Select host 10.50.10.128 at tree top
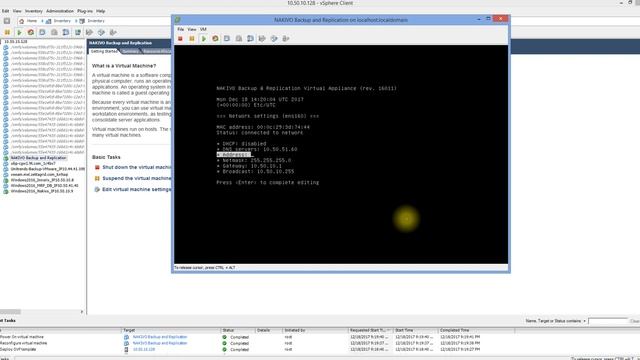This screenshot has height=360, width=640. [16, 42]
